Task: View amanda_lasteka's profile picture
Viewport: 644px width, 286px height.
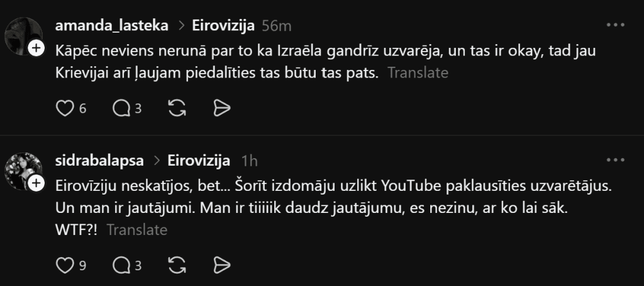Action: pyautogui.click(x=23, y=36)
